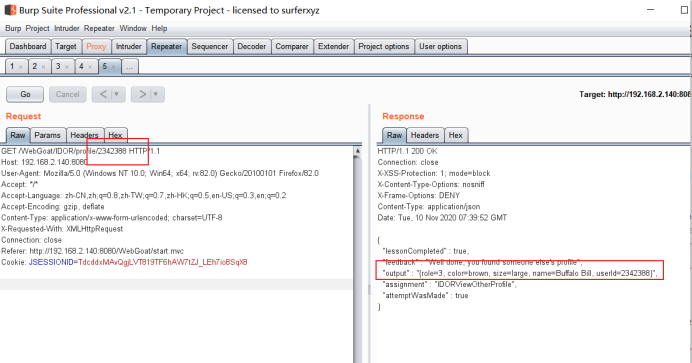Open history dropdown next to forward arrow
692x363 pixels.
tap(156, 94)
